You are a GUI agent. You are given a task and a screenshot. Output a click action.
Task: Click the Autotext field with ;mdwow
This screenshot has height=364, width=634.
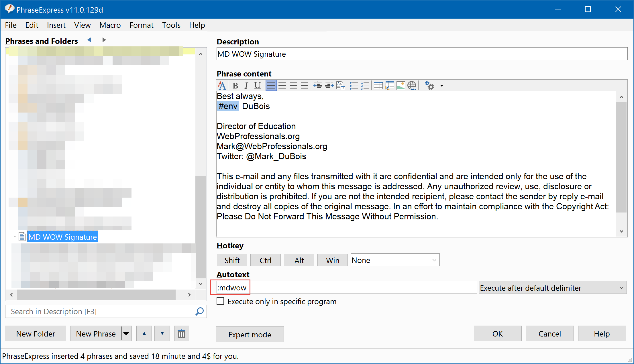(347, 288)
